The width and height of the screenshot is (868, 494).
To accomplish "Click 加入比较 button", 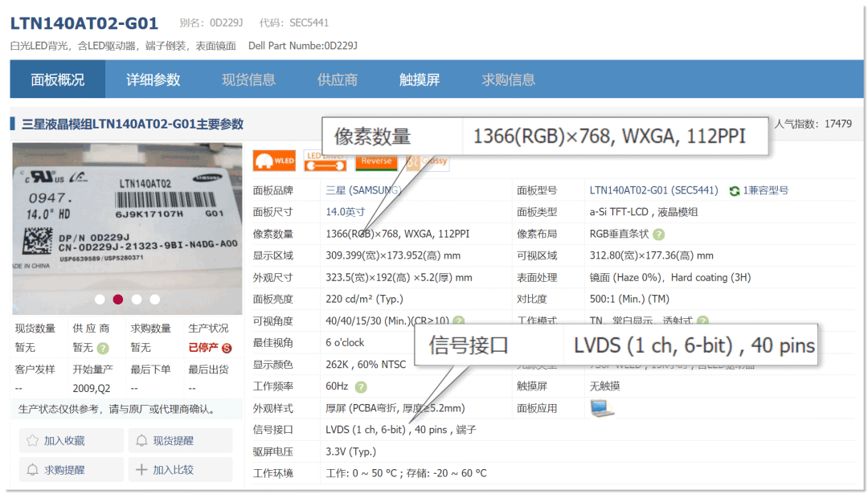I will pos(181,470).
